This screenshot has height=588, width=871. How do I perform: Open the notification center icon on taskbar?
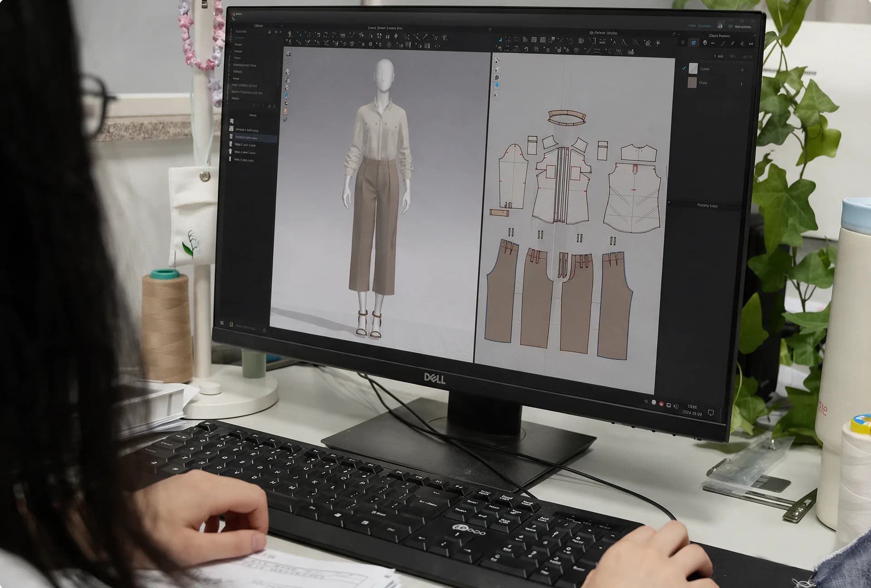tap(711, 412)
